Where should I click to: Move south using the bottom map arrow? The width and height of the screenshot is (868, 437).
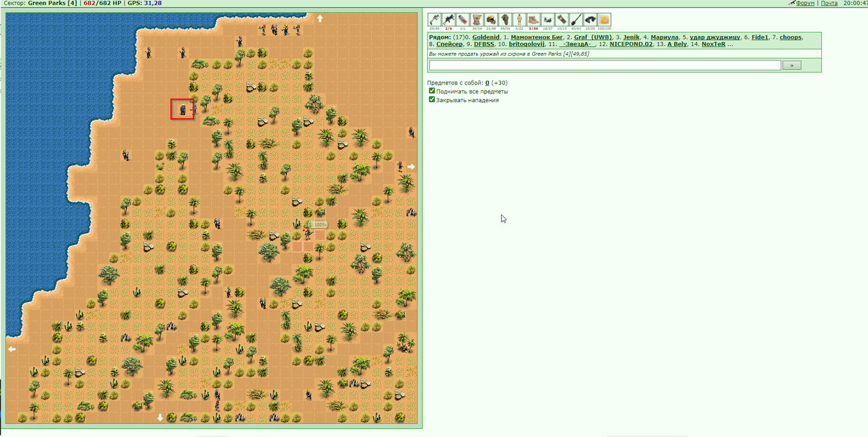(160, 417)
